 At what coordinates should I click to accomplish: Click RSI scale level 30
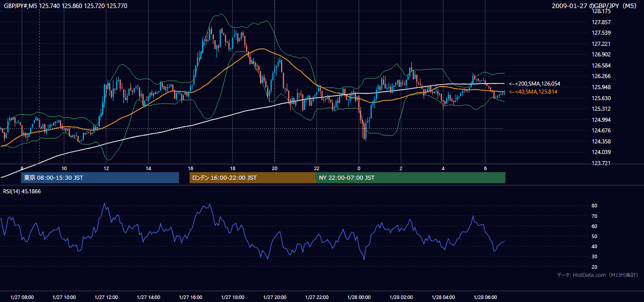(594, 257)
